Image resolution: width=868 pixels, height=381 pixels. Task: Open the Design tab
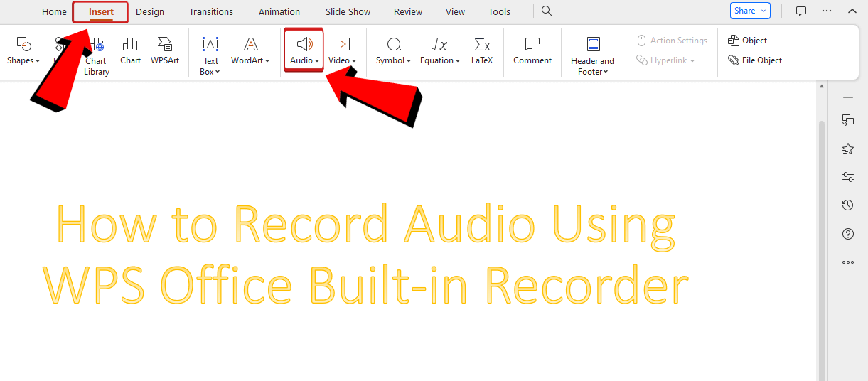coord(150,11)
